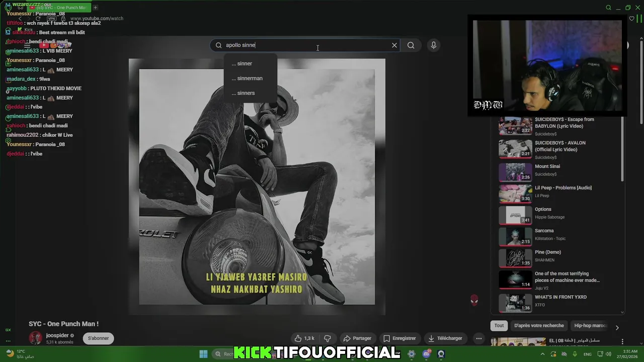Go back with the browser back arrow
Image resolution: width=644 pixels, height=362 pixels.
20,19
